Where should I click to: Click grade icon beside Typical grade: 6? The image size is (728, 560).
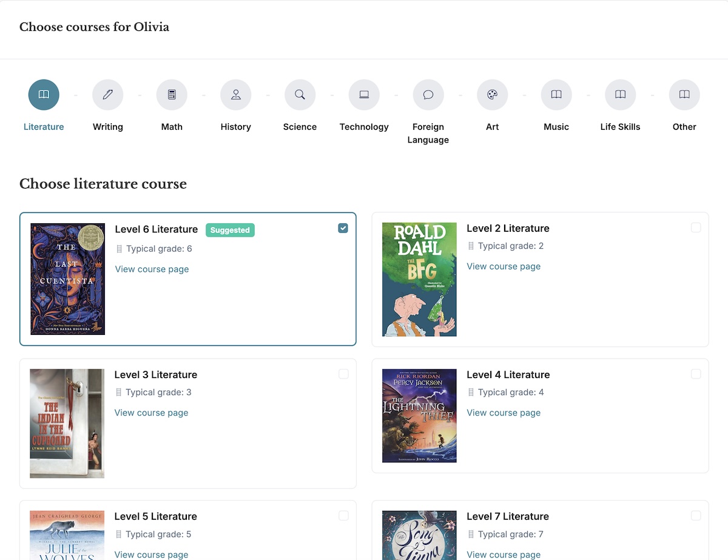coord(119,249)
